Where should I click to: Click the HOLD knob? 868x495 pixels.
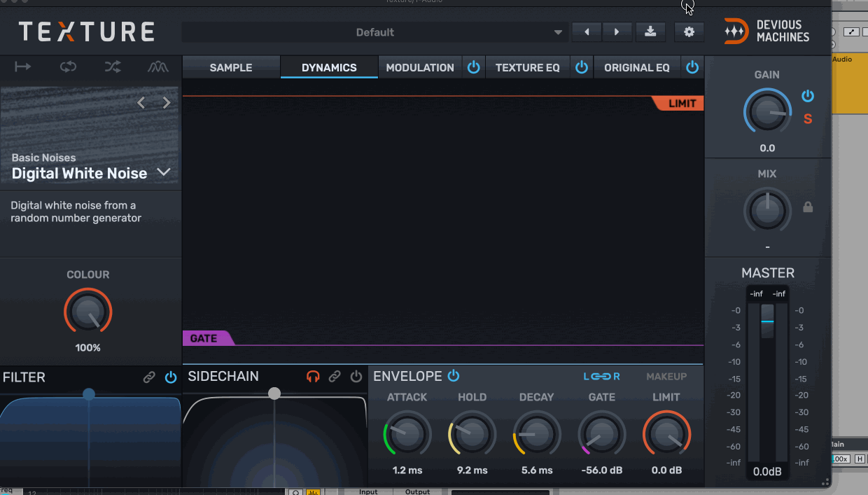(x=472, y=434)
